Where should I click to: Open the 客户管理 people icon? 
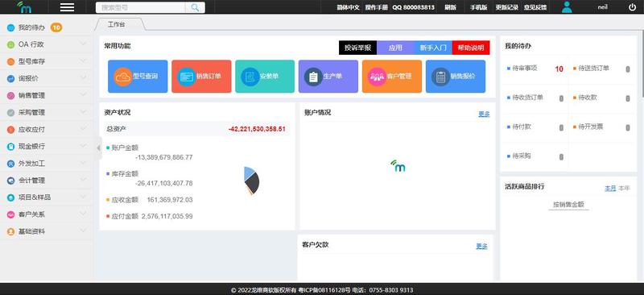click(x=377, y=77)
